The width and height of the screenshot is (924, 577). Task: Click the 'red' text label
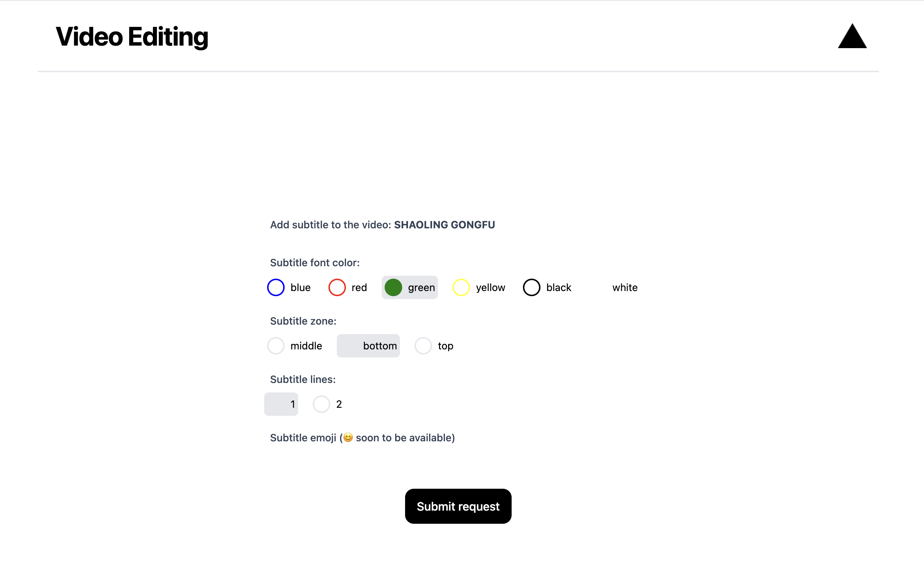(x=359, y=288)
